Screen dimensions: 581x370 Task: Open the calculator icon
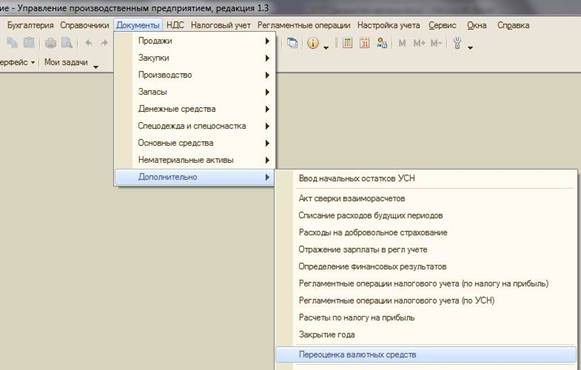(347, 43)
